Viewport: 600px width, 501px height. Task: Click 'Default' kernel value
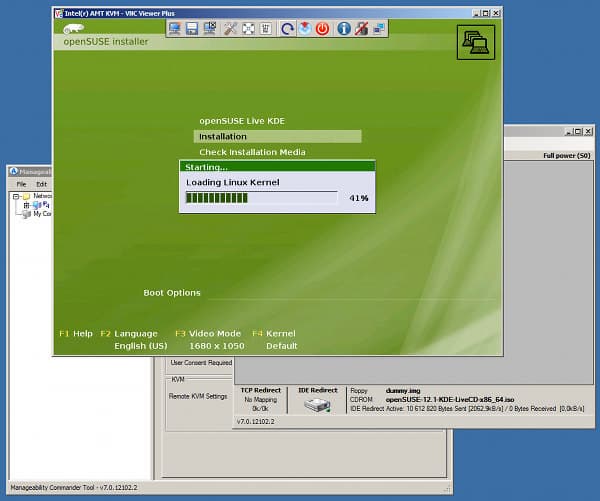282,346
